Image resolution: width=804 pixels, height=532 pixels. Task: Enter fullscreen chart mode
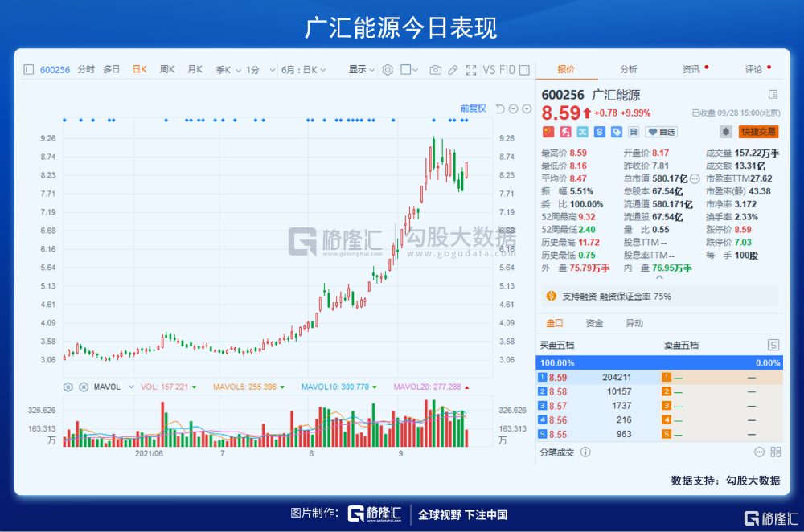click(x=470, y=70)
